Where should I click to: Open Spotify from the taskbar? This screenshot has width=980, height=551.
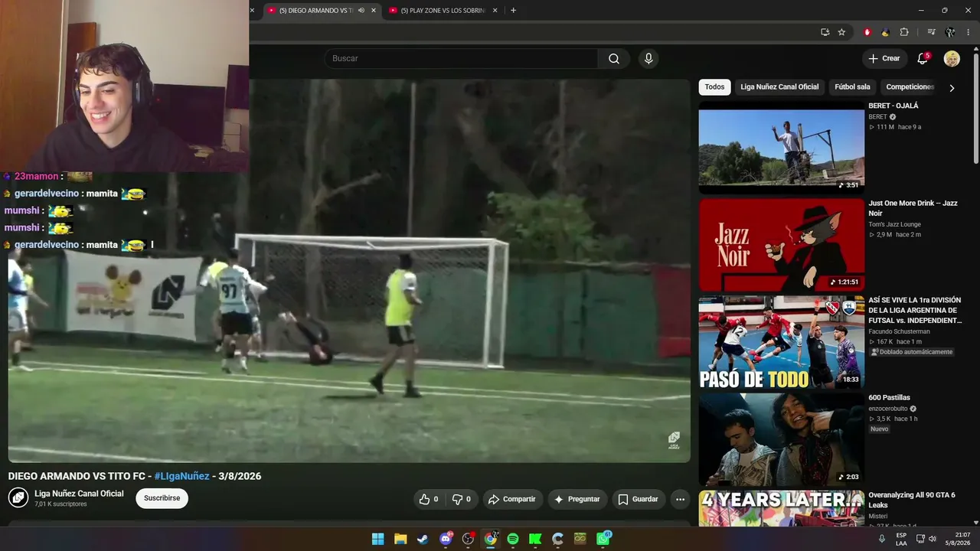513,539
